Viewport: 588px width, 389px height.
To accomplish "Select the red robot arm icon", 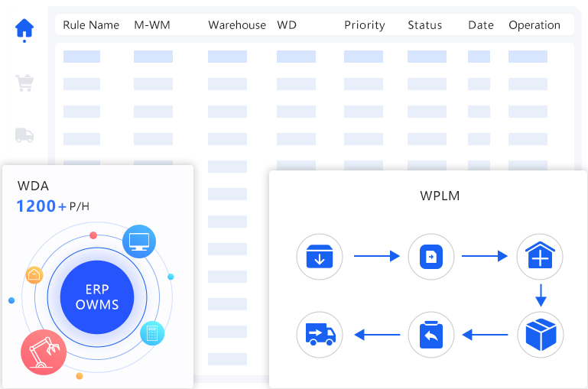I will (44, 352).
